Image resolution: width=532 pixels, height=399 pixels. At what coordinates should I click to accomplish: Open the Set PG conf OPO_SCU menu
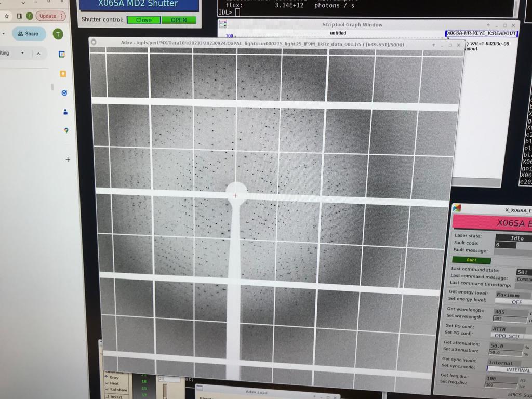[507, 336]
